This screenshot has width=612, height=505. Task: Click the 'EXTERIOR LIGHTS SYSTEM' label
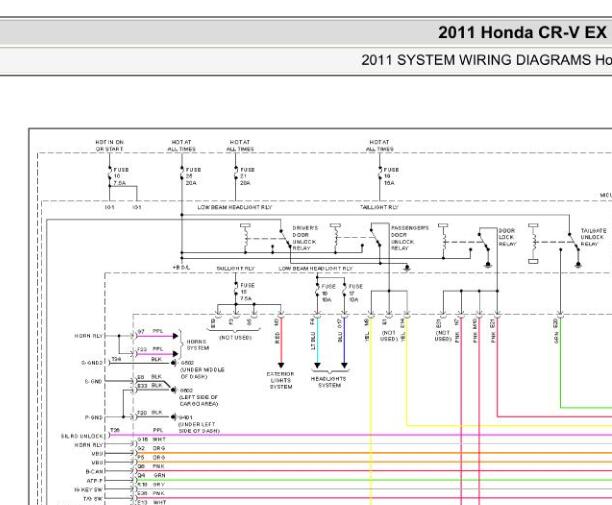(x=281, y=380)
